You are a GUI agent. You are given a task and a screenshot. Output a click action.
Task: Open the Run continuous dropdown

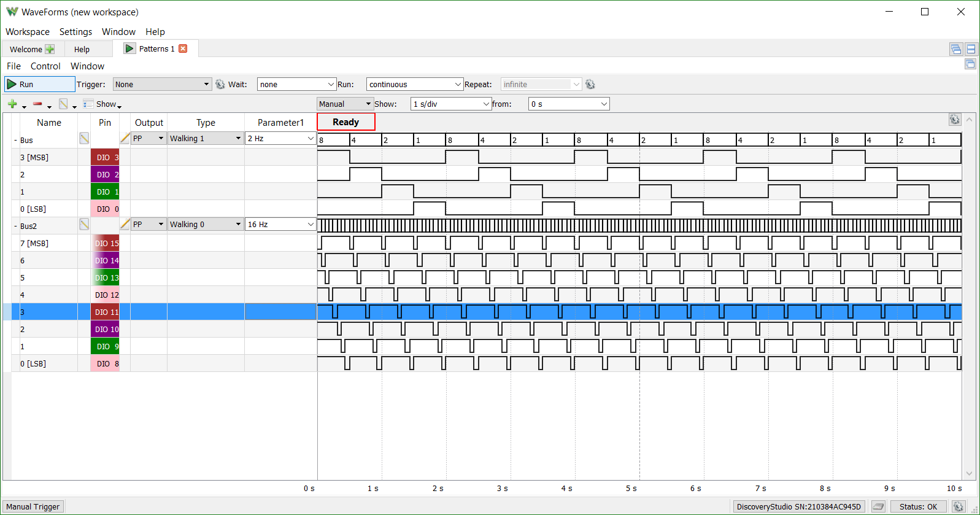(x=415, y=85)
